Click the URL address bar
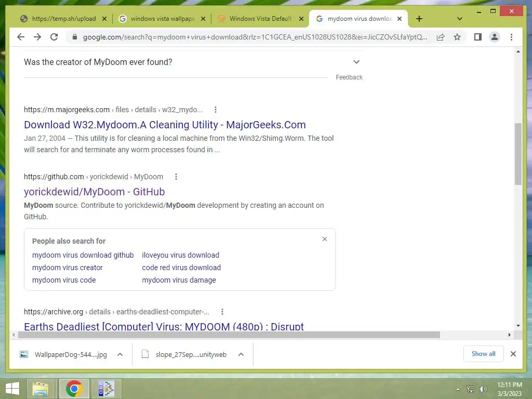This screenshot has height=399, width=532. coord(255,37)
